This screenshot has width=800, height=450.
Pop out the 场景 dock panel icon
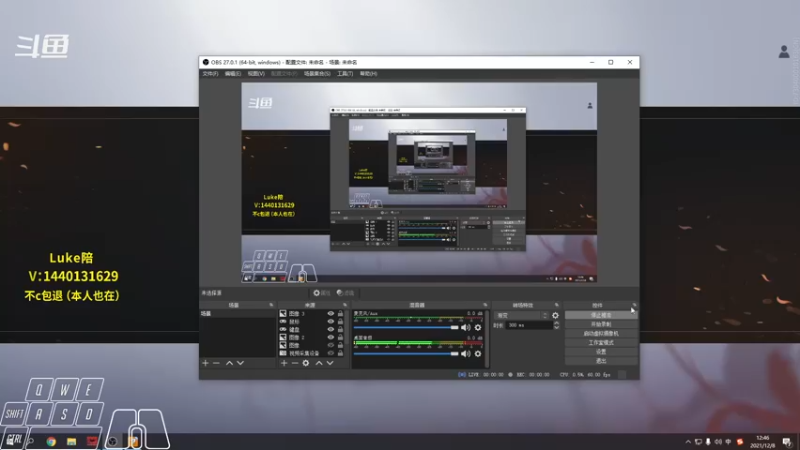tap(271, 305)
